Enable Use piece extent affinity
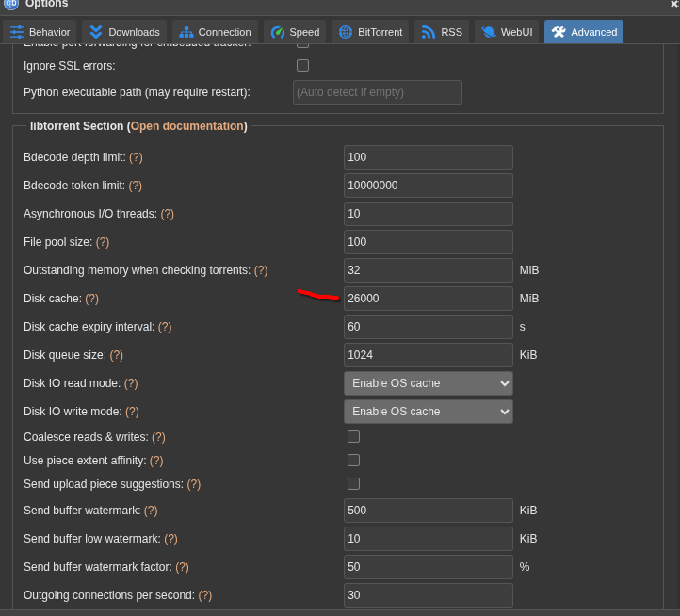The width and height of the screenshot is (680, 616). click(353, 461)
